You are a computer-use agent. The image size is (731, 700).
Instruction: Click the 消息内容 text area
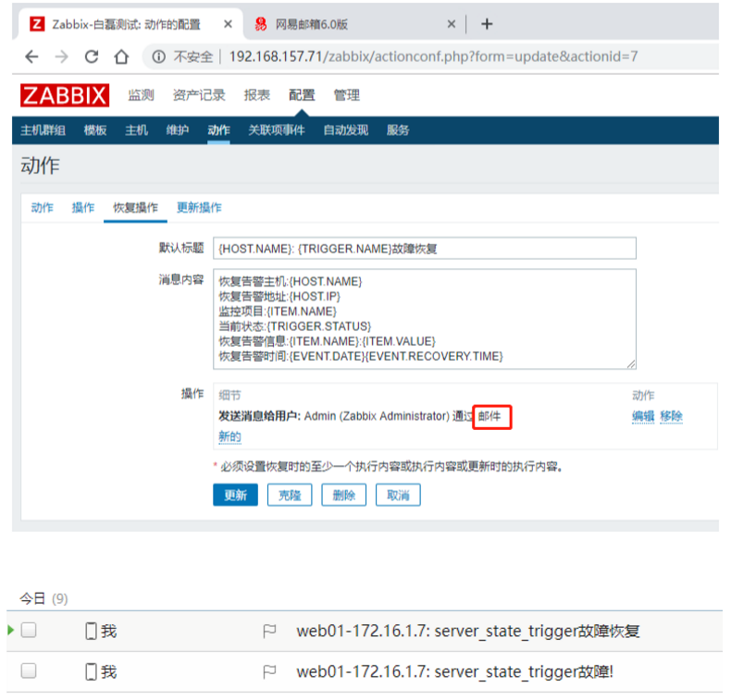click(425, 319)
